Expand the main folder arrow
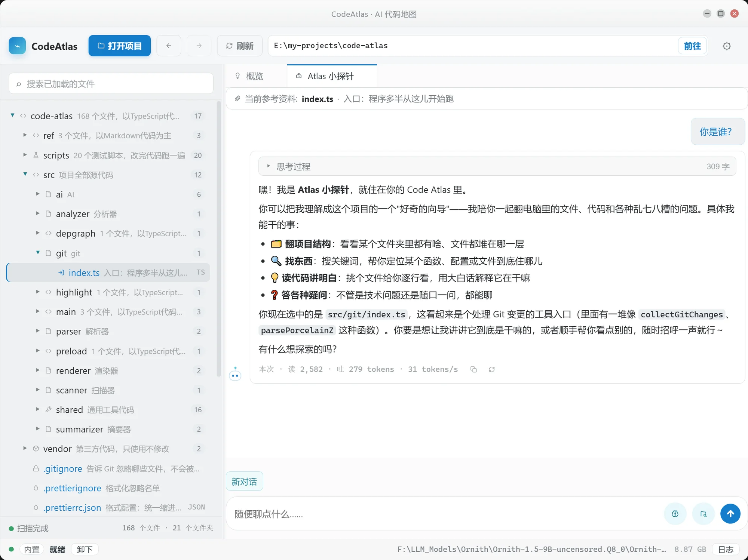The height and width of the screenshot is (560, 748). point(38,311)
